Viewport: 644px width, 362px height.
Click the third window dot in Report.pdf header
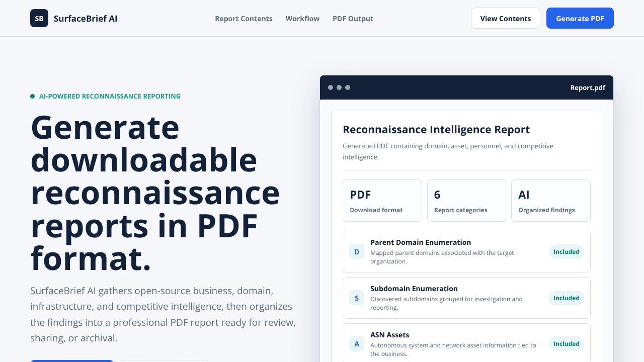[348, 87]
